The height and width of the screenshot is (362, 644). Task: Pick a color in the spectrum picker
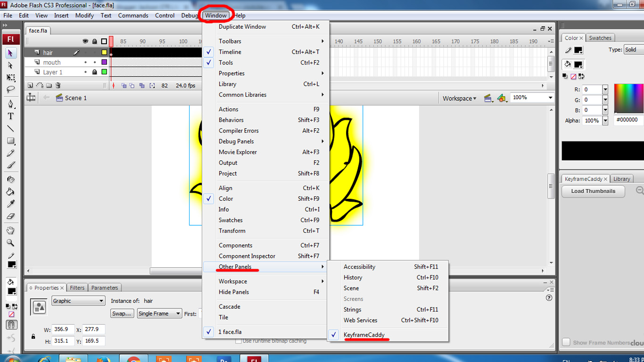tap(629, 98)
